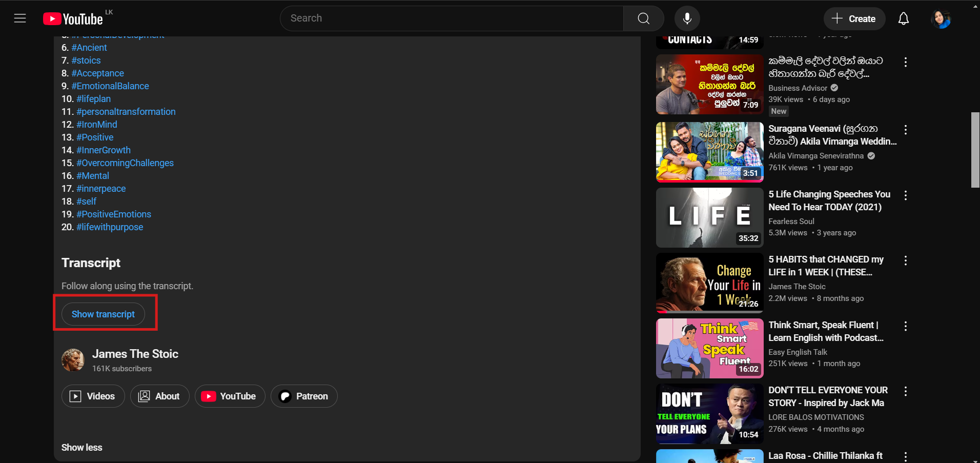Screen dimensions: 980x463
Task: Open the #InnerGrowth hashtag
Action: point(104,150)
